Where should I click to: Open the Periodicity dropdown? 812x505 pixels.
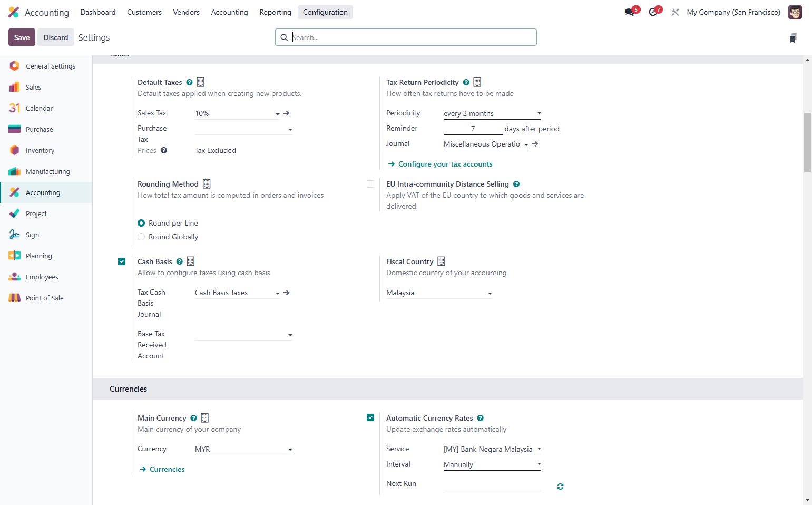coord(493,113)
